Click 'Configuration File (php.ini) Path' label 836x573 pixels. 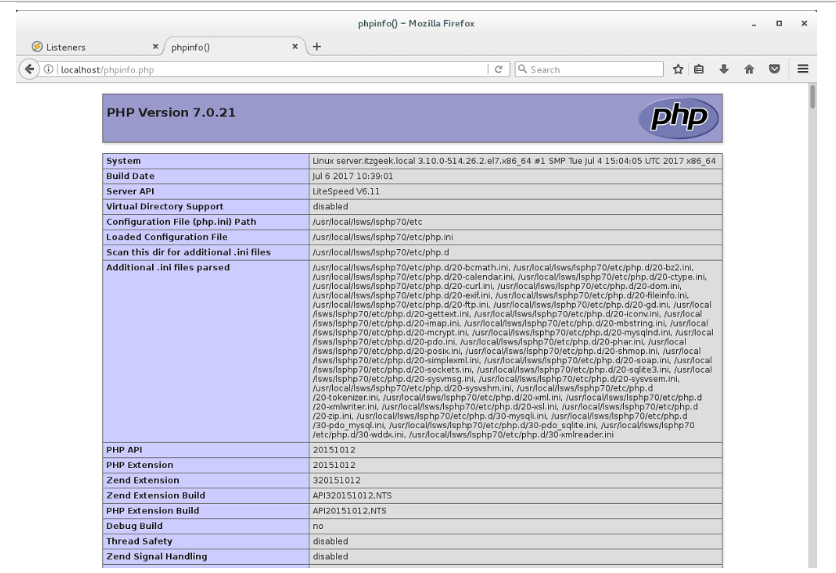(x=181, y=222)
